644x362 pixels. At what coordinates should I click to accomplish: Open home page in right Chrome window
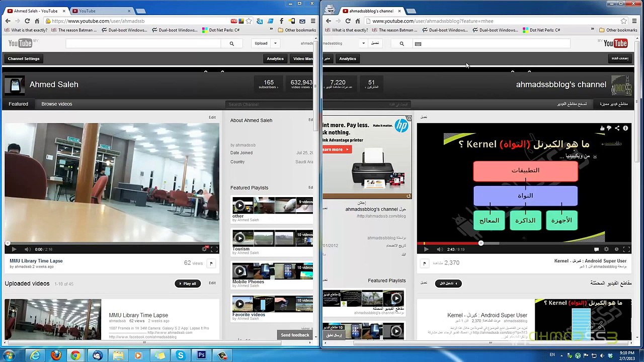[357, 21]
